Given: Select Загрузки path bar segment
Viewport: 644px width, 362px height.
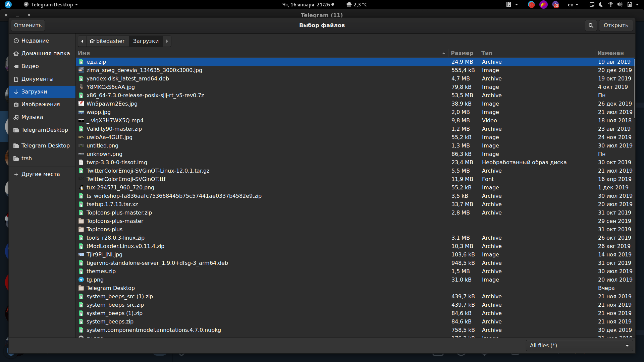Looking at the screenshot, I should point(146,41).
